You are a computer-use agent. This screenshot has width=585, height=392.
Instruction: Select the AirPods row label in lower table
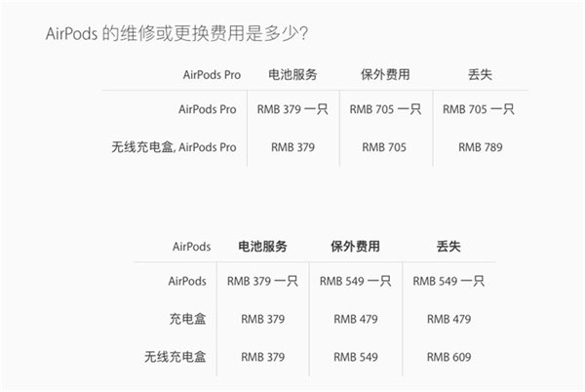(x=187, y=281)
